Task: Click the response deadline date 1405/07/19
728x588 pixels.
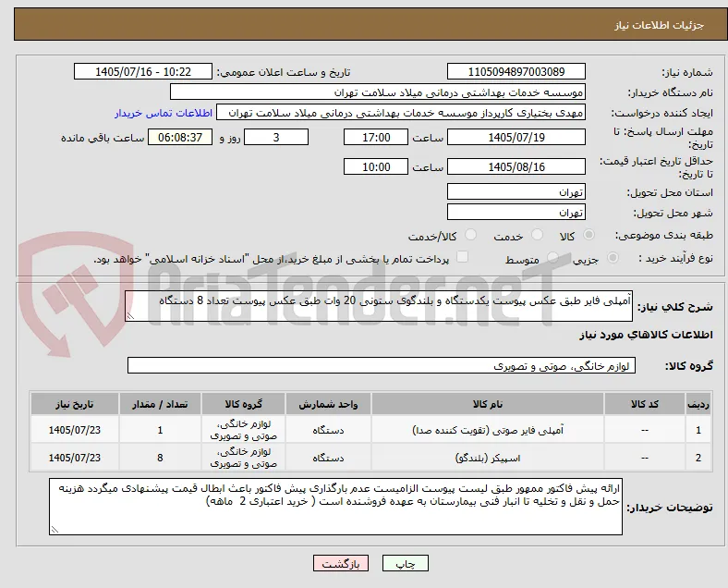Action: click(x=516, y=137)
